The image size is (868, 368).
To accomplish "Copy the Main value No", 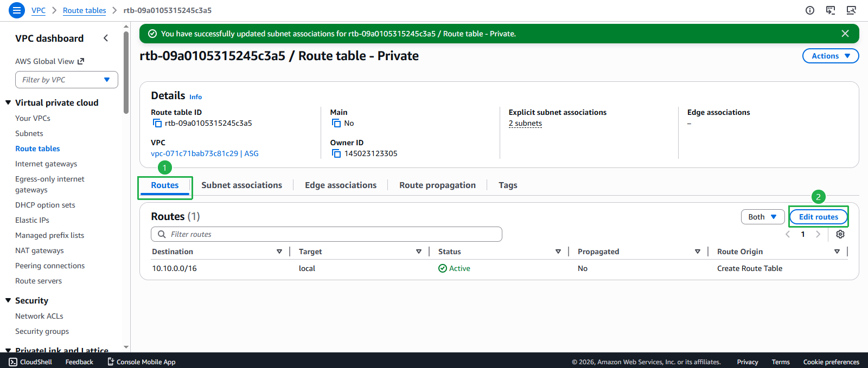I will 336,123.
